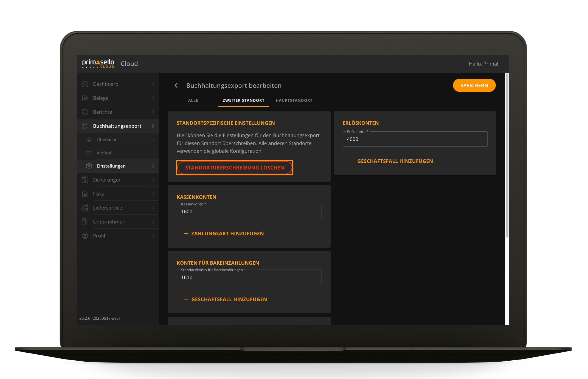The image size is (588, 379).
Task: Click the Standortspezifische Einstellungen heading
Action: [x=226, y=123]
